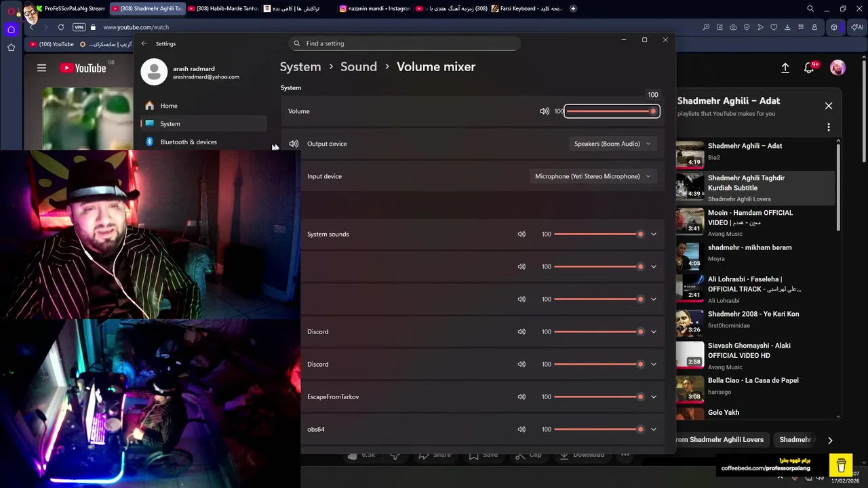The width and height of the screenshot is (868, 488).
Task: Adjust EscapeFromTarkov volume slider
Action: [x=599, y=396]
